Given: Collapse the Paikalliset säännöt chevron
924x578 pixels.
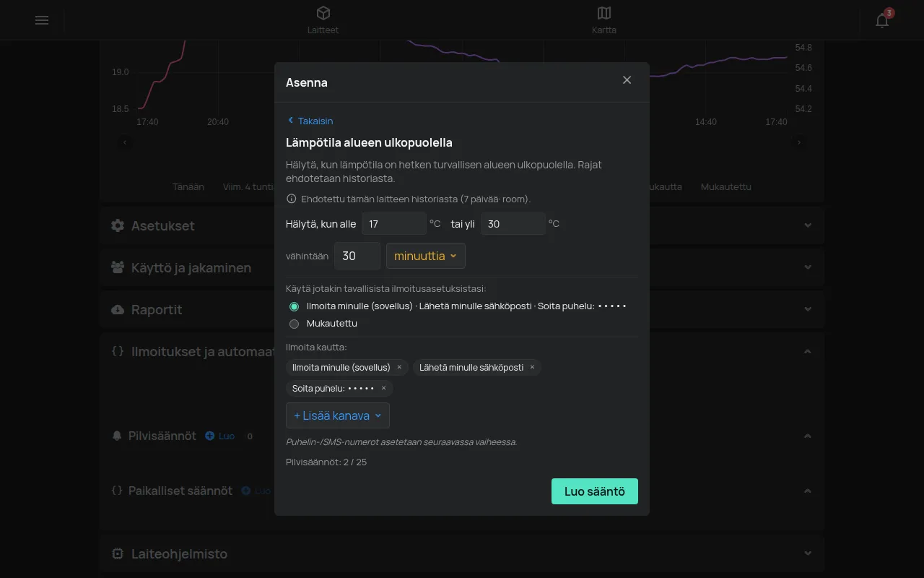Looking at the screenshot, I should pos(808,491).
